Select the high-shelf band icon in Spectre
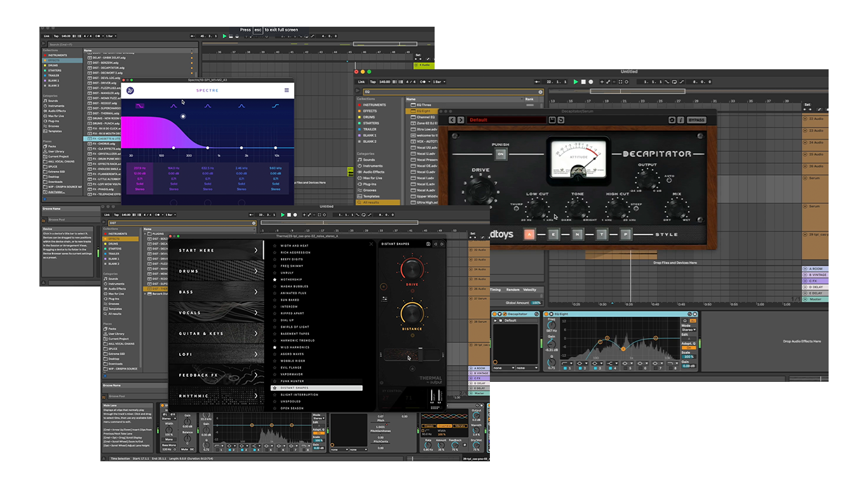 pos(275,105)
